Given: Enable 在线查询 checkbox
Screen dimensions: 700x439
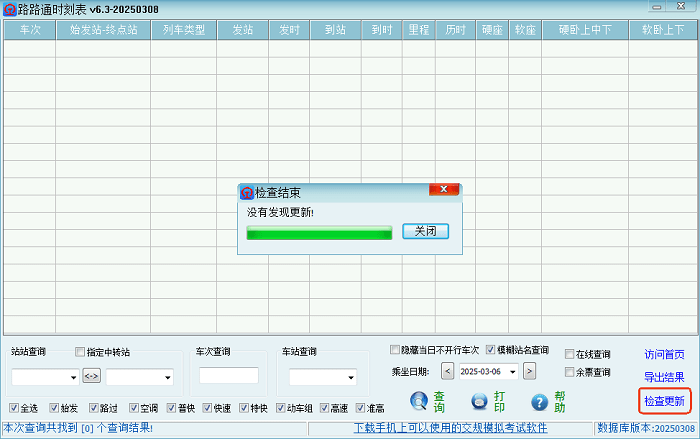Looking at the screenshot, I should click(569, 354).
